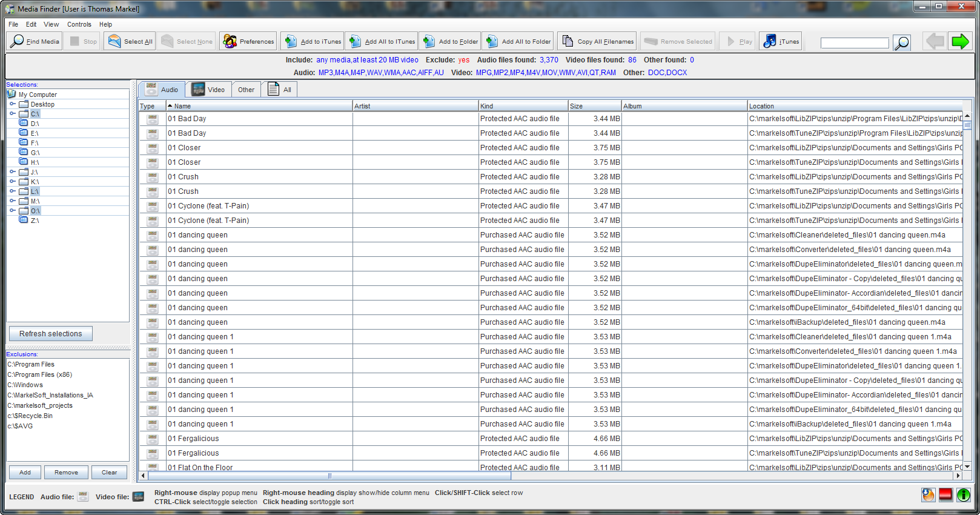The image size is (980, 515).
Task: Open the Preferences dialog
Action: [248, 41]
